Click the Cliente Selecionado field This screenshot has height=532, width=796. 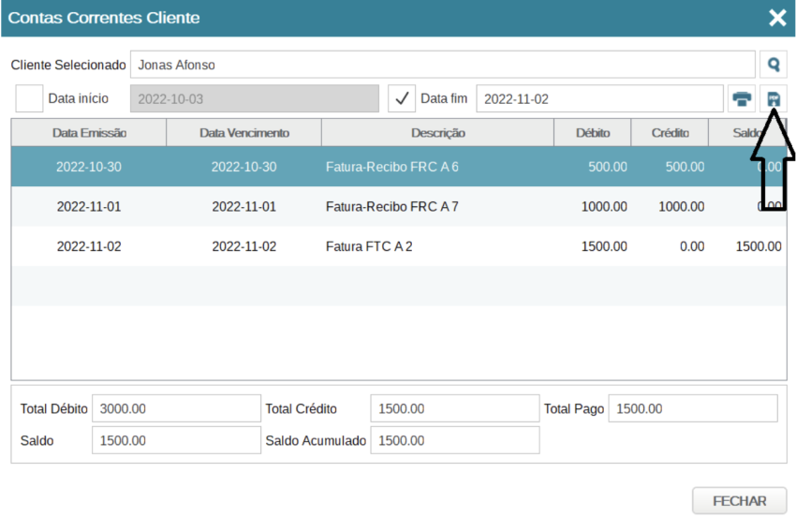click(x=442, y=65)
